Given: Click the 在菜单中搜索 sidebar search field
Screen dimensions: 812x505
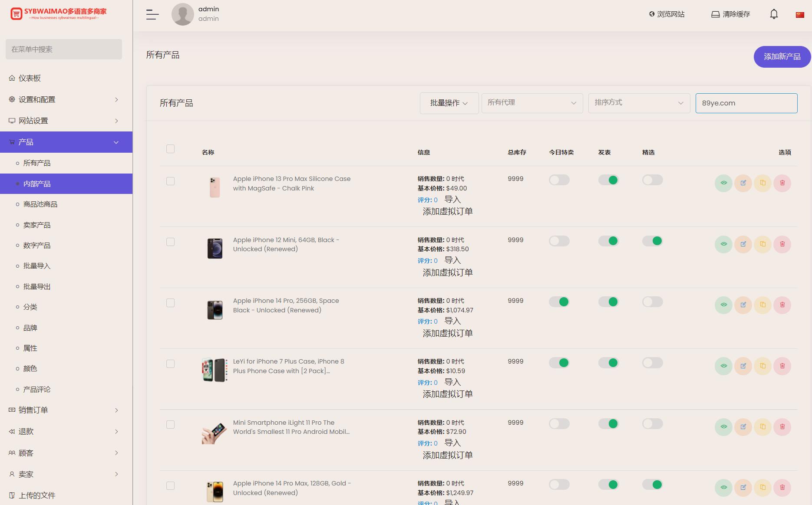Looking at the screenshot, I should tap(64, 49).
